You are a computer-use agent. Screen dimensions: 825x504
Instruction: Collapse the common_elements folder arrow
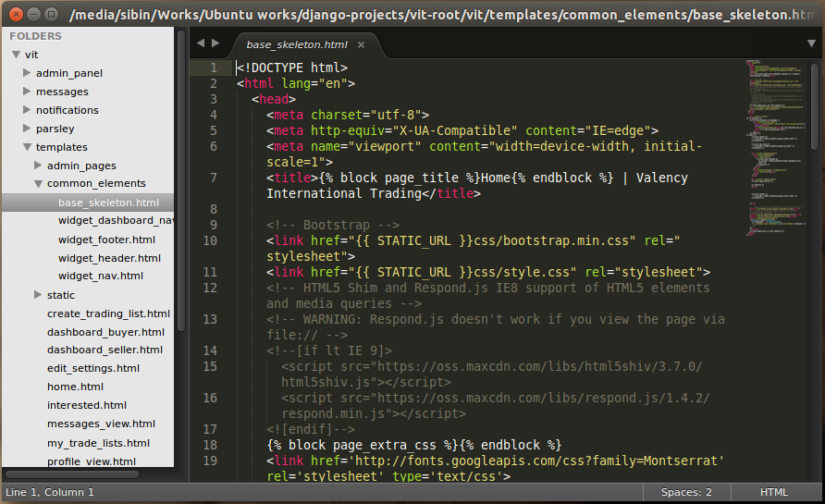[39, 183]
